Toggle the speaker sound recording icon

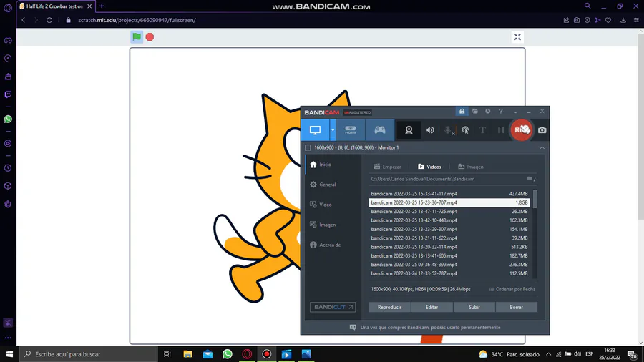(430, 130)
